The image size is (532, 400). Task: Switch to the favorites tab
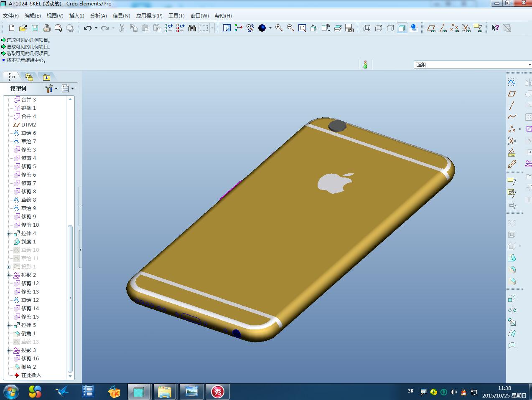click(x=46, y=77)
